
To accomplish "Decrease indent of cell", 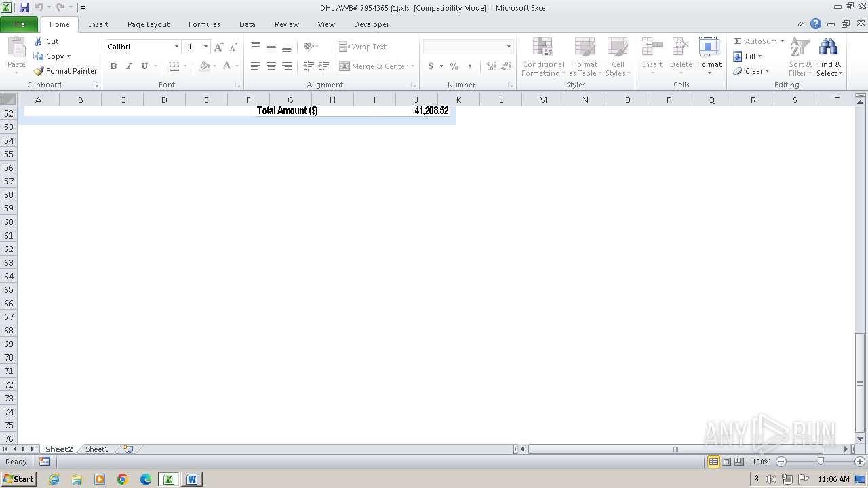I will (309, 66).
